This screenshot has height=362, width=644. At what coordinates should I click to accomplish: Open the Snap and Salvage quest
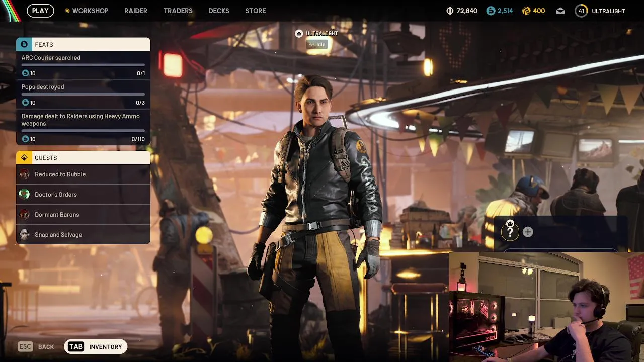(x=83, y=235)
